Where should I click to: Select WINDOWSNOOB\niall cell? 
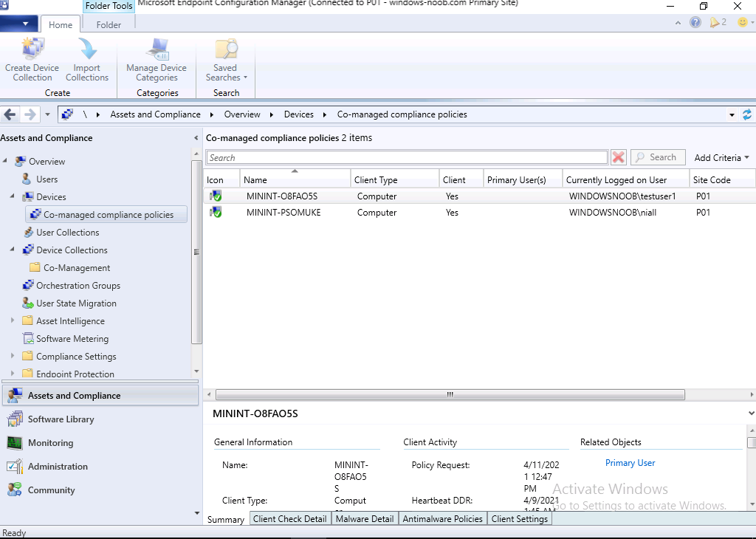point(613,213)
